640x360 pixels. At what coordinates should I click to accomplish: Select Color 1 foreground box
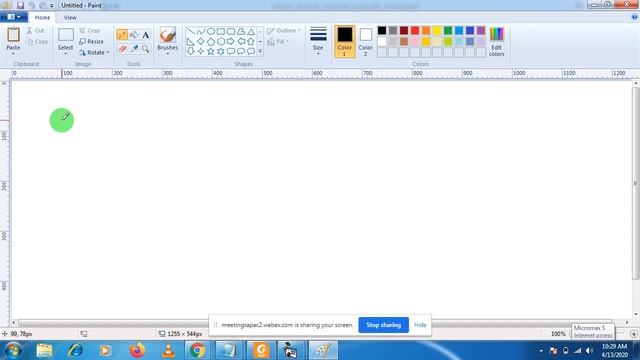click(344, 41)
